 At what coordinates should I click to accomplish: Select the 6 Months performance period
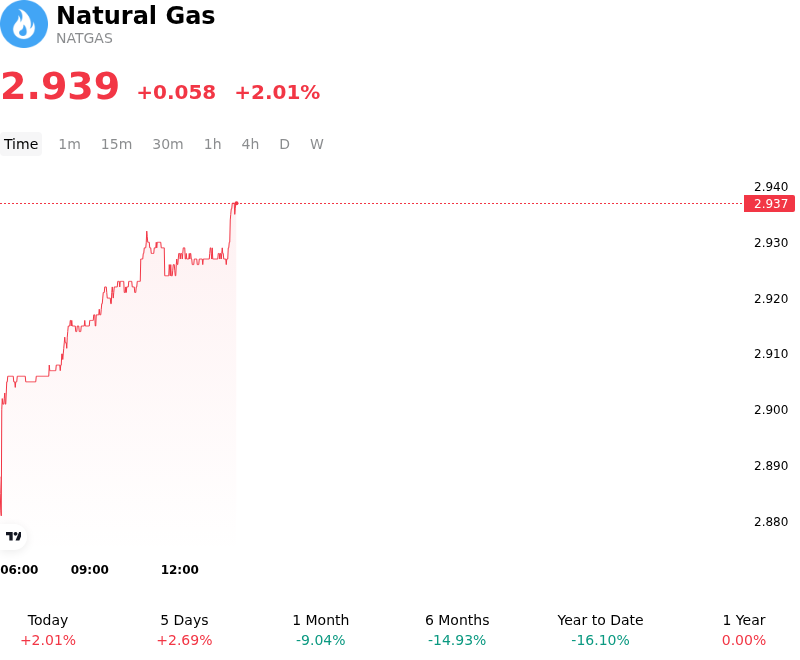tap(457, 630)
